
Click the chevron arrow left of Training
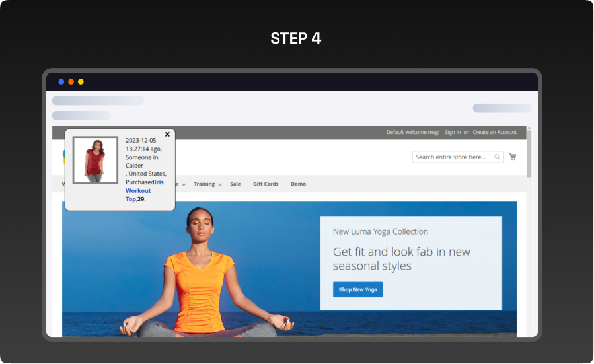click(x=184, y=184)
